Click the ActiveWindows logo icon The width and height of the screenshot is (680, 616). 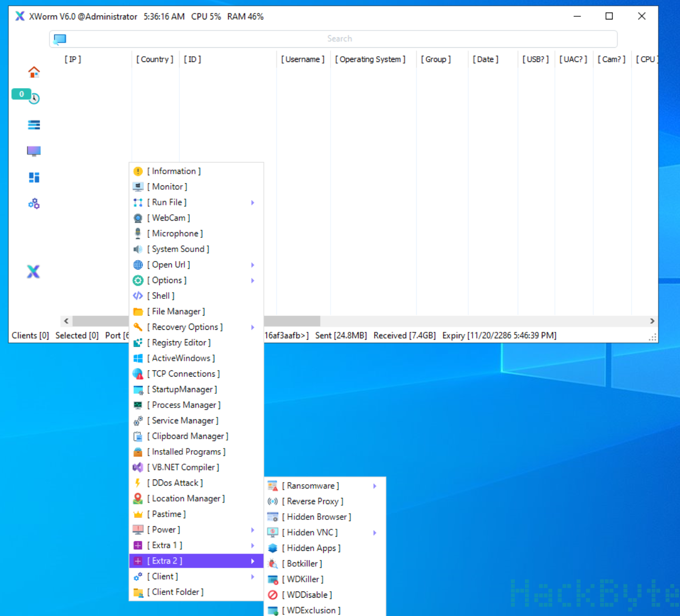(138, 358)
